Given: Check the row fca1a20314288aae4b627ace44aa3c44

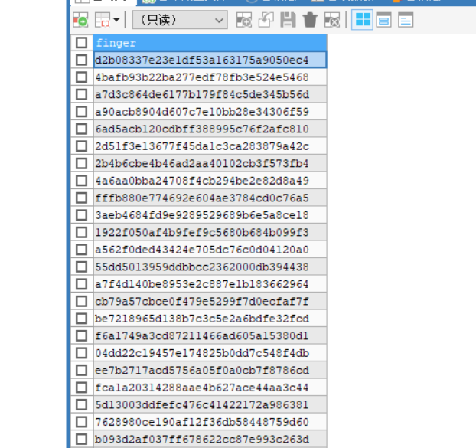Looking at the screenshot, I should point(81,388).
